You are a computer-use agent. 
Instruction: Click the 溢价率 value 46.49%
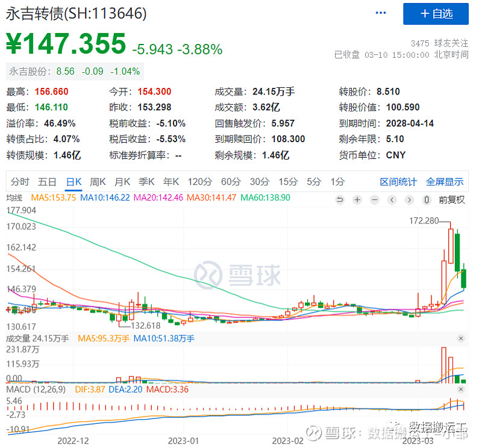tap(60, 123)
